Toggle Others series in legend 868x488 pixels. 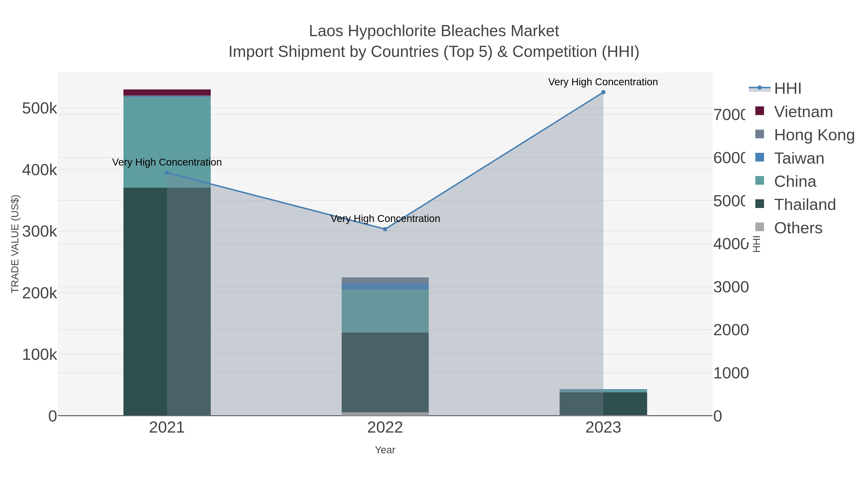point(788,228)
